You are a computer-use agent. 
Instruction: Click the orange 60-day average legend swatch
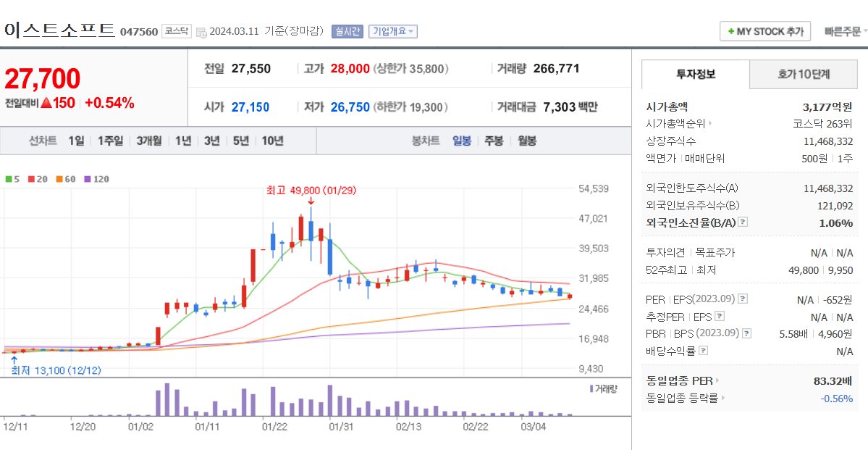coord(59,179)
